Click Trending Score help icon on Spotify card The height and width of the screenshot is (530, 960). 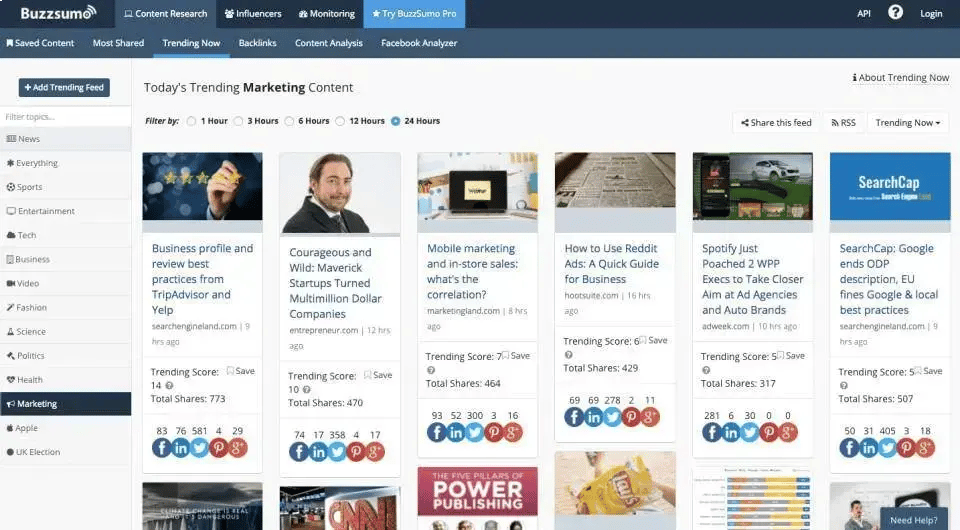pyautogui.click(x=706, y=370)
